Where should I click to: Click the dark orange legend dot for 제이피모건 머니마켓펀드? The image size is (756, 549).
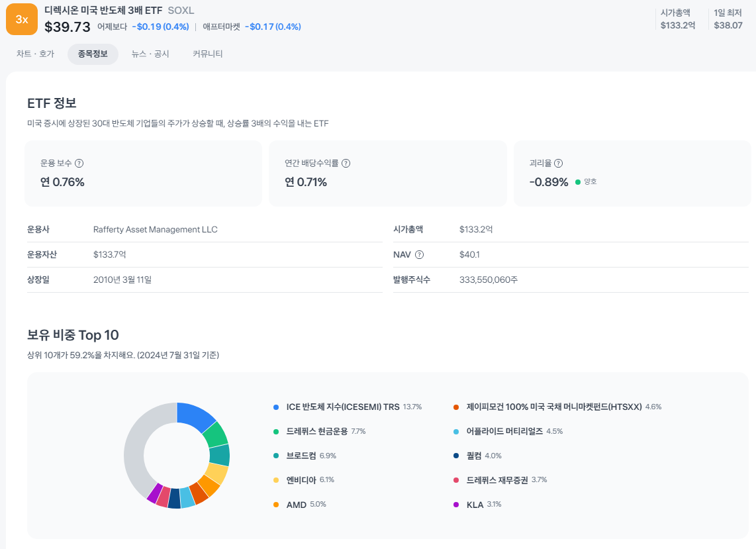click(x=456, y=407)
